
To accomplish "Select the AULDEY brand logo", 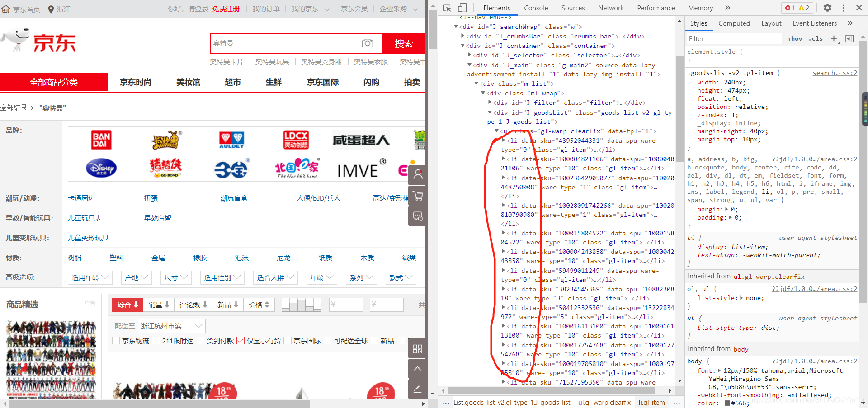I will pyautogui.click(x=231, y=140).
